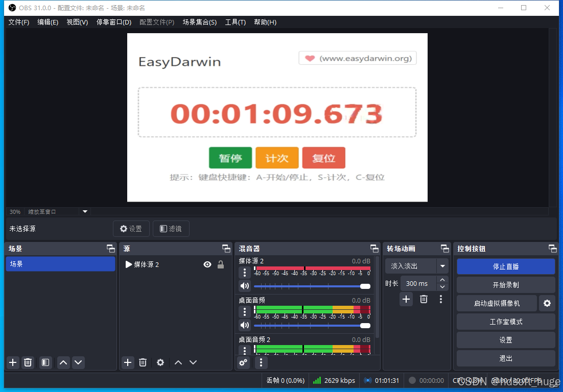The width and height of the screenshot is (563, 392).
Task: Move scene down with arrow icon
Action: (x=78, y=362)
